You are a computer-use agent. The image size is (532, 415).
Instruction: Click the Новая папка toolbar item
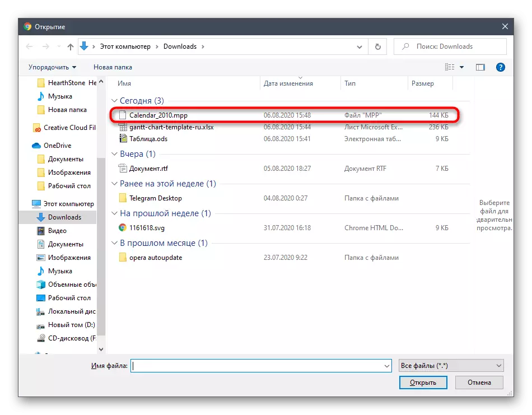point(113,67)
